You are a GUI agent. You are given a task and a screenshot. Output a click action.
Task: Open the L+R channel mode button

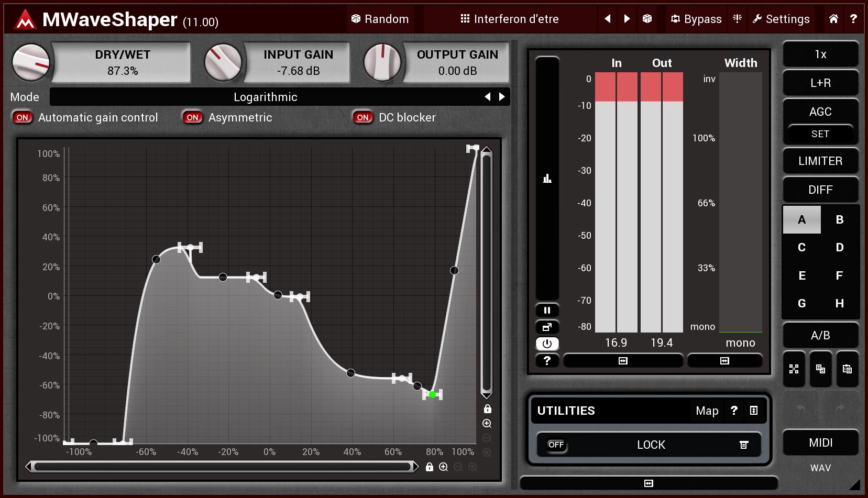tap(820, 83)
